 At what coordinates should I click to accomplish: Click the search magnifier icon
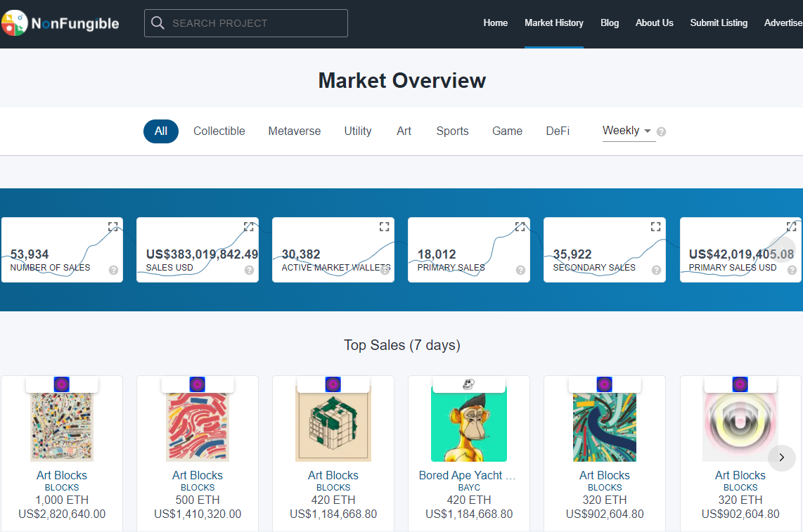(x=158, y=23)
